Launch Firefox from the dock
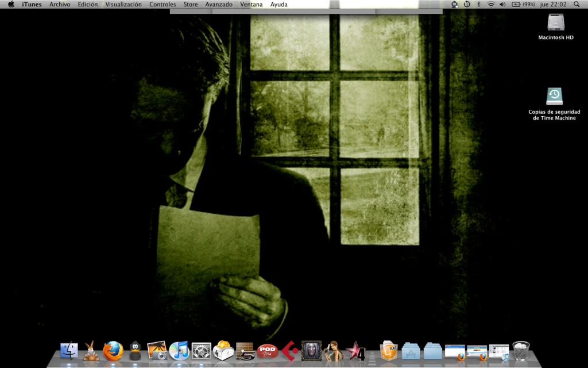The width and height of the screenshot is (588, 368). pyautogui.click(x=113, y=350)
